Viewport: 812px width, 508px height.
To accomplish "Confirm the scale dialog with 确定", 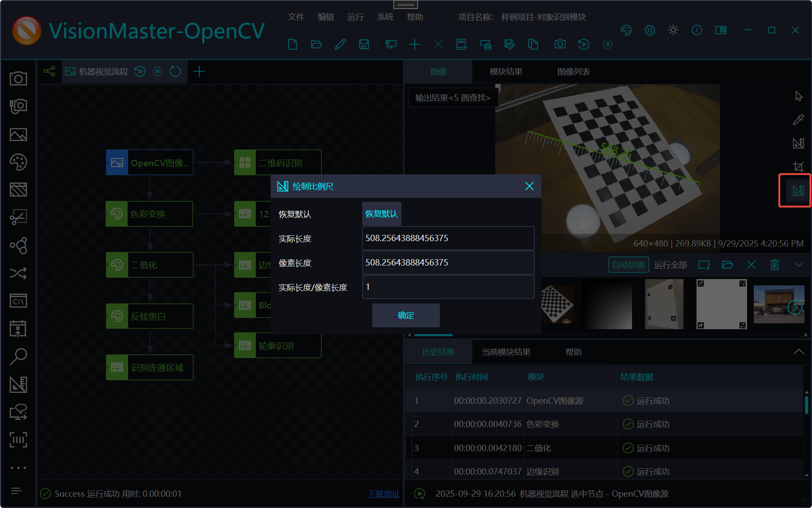I will pyautogui.click(x=406, y=315).
